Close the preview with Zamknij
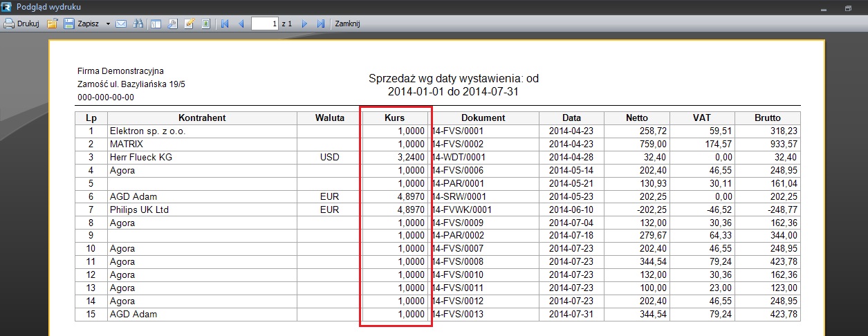 (347, 24)
